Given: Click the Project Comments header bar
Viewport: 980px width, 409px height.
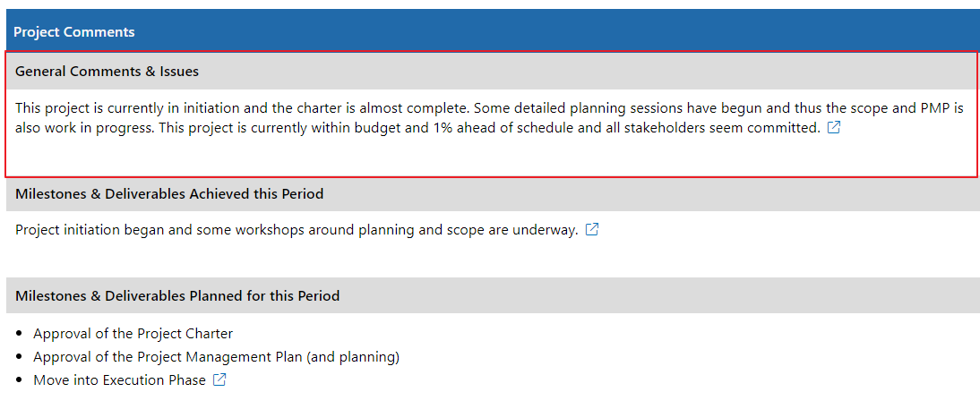Looking at the screenshot, I should 490,31.
